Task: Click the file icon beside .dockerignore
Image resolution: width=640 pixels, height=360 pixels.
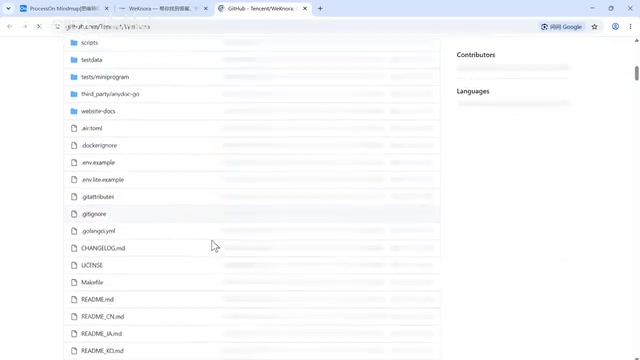Action: pyautogui.click(x=74, y=145)
